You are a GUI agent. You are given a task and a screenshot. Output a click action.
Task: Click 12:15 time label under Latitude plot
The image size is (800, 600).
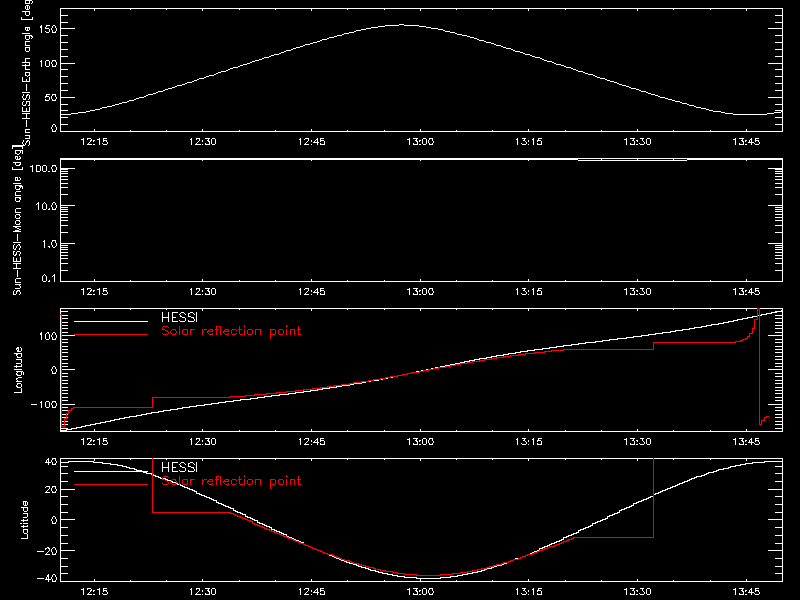click(94, 592)
